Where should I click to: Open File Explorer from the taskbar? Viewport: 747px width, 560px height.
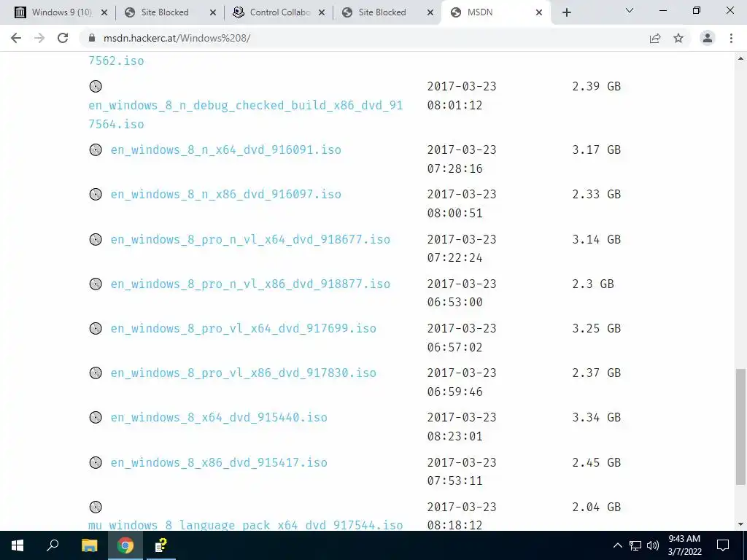click(89, 545)
